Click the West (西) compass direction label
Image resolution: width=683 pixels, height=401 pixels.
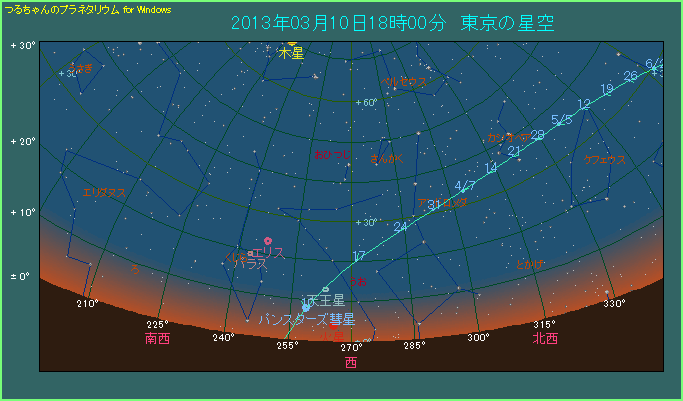(350, 362)
